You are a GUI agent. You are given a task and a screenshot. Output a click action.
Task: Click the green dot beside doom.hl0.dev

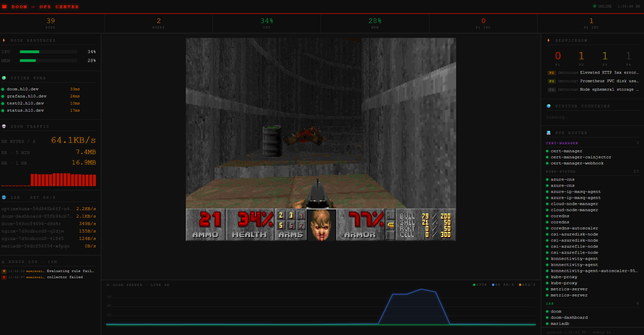(x=3, y=89)
